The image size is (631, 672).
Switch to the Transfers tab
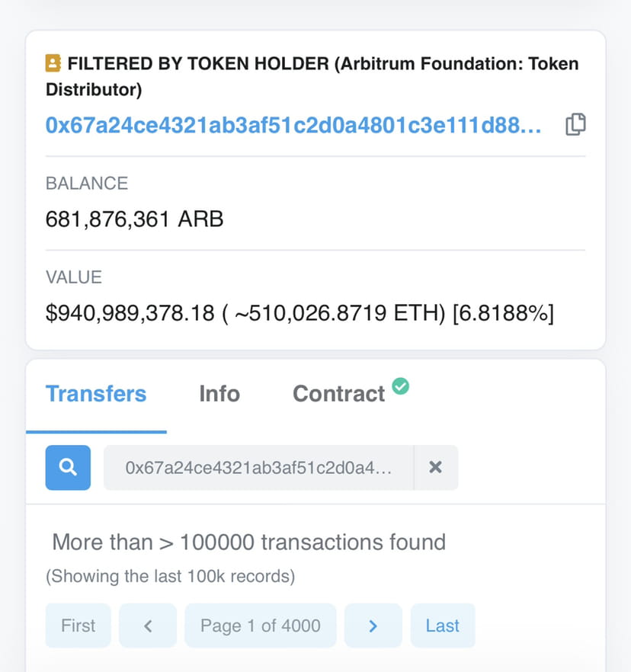pos(96,393)
